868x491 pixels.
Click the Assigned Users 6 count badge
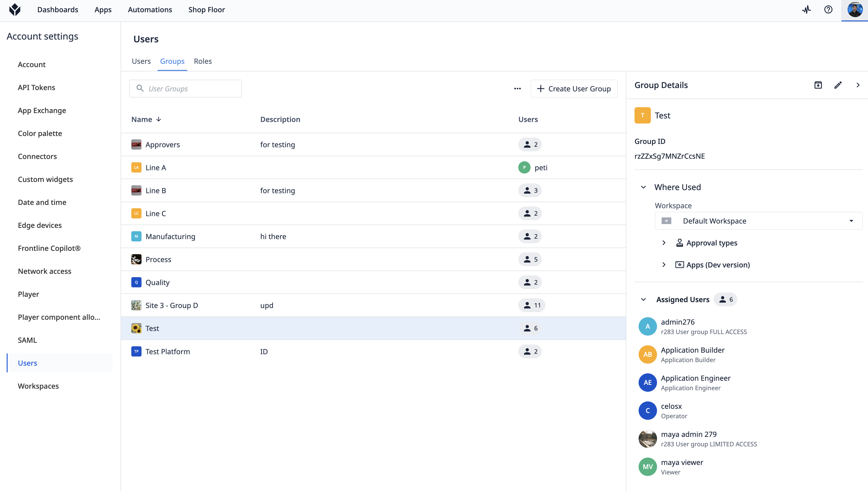click(725, 299)
